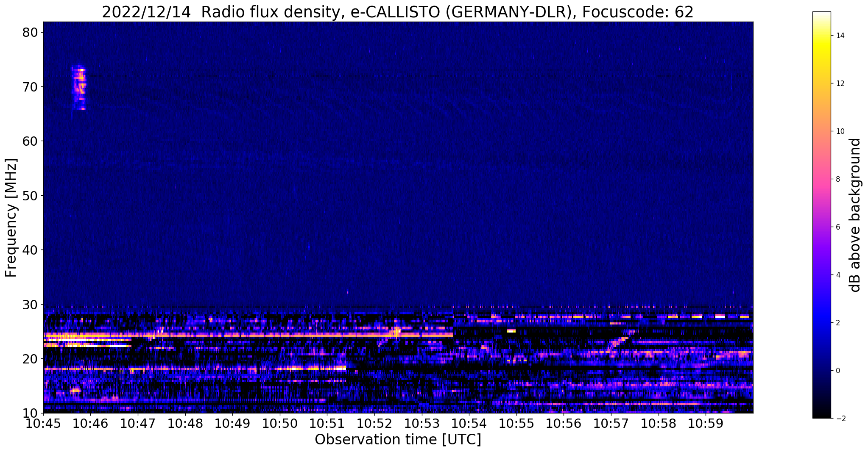Click the 'Frequency [MHz]' axis label
Viewport: 868px width, 452px height.
11,218
